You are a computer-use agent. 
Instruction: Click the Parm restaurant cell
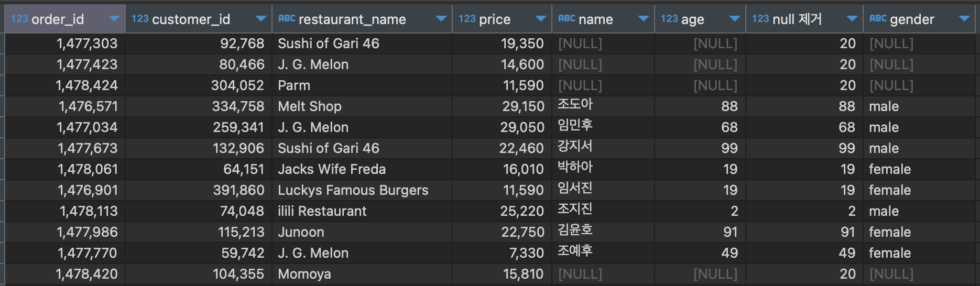point(362,85)
